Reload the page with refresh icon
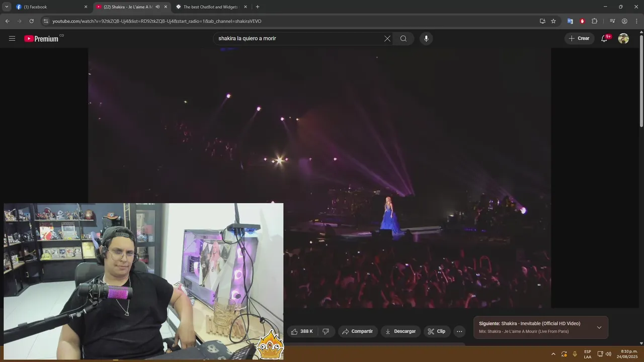The width and height of the screenshot is (644, 362). coord(31,21)
